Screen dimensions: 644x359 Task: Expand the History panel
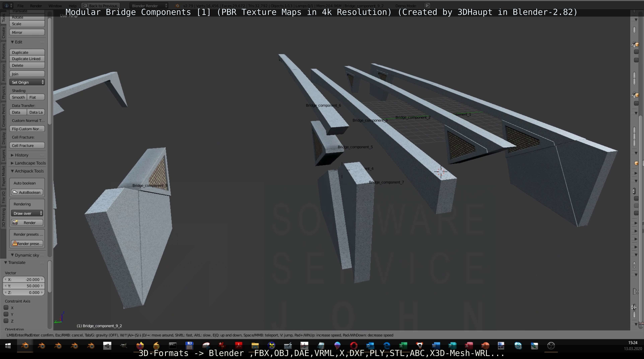pyautogui.click(x=19, y=155)
